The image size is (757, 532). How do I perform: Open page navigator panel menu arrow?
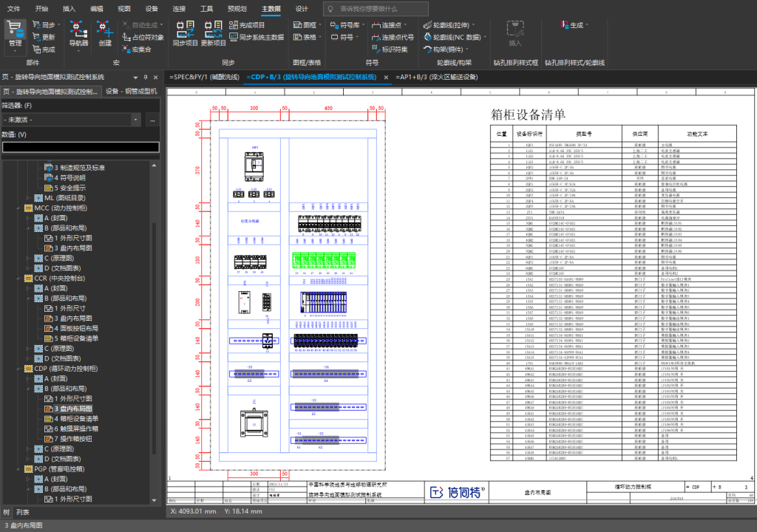point(135,78)
